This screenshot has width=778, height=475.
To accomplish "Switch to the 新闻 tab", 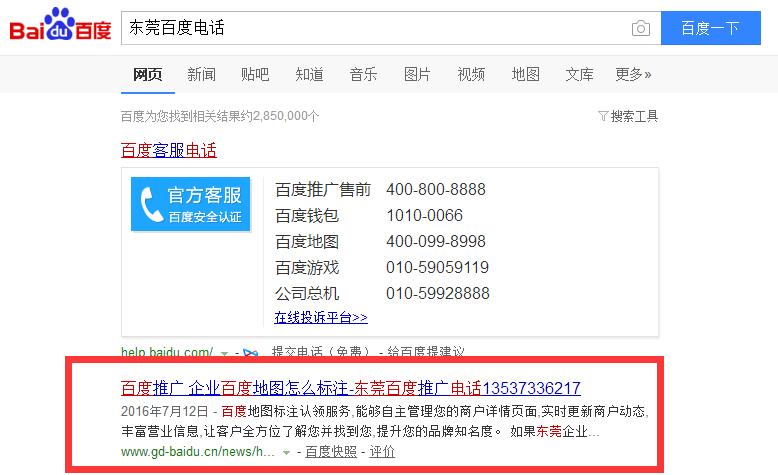I will (201, 74).
